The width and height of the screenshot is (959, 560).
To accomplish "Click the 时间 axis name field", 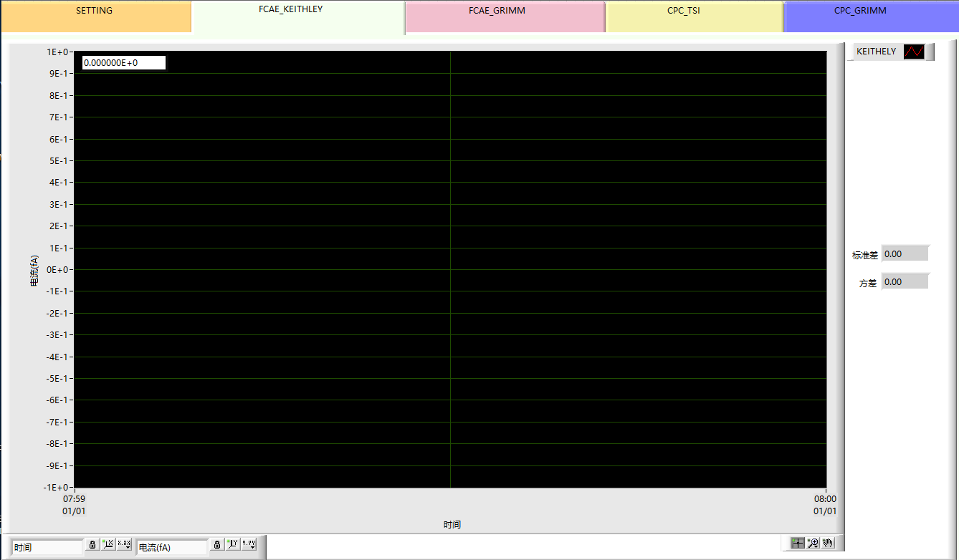I will click(47, 547).
